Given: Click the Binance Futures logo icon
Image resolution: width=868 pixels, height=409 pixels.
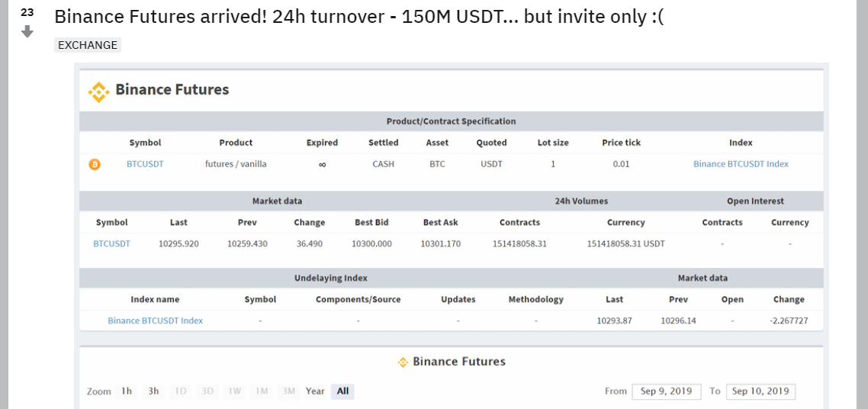Looking at the screenshot, I should [x=98, y=92].
